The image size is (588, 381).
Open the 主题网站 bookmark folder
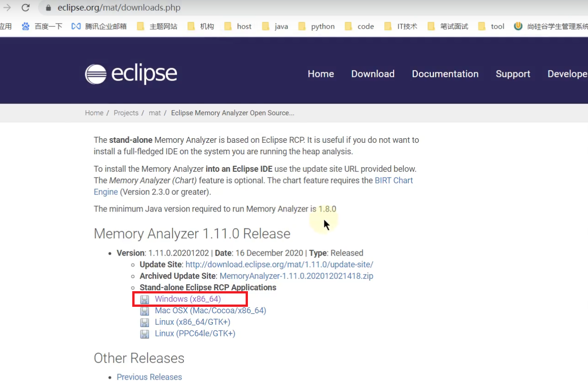(157, 26)
